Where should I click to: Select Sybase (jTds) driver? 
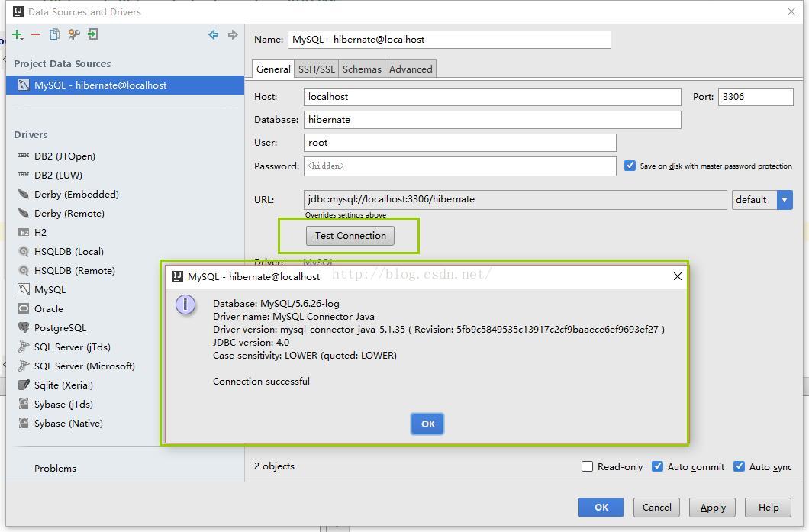tap(63, 404)
